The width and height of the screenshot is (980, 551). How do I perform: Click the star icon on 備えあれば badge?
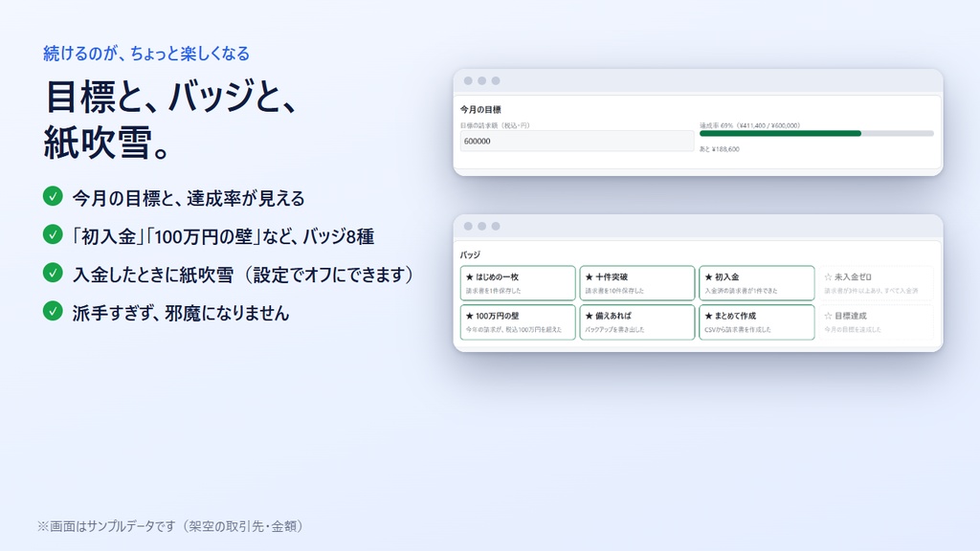click(589, 316)
